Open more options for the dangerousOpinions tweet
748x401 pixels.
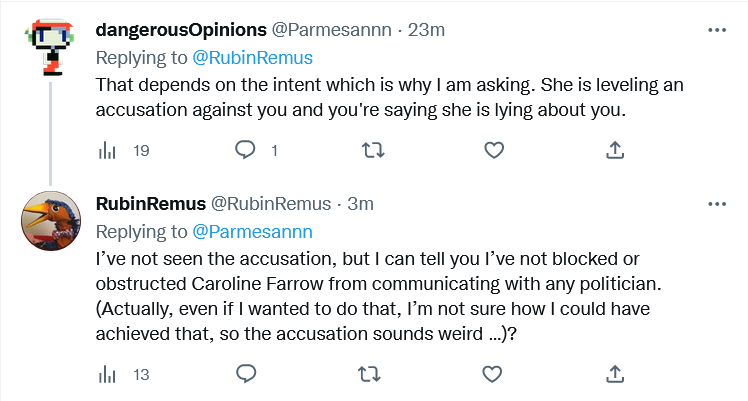pyautogui.click(x=717, y=30)
